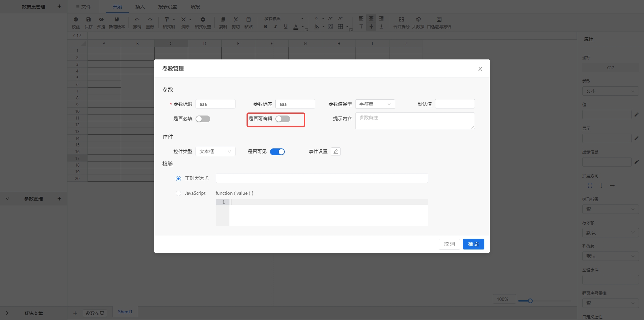Toggle bold formatting button
644x320 pixels.
[266, 27]
